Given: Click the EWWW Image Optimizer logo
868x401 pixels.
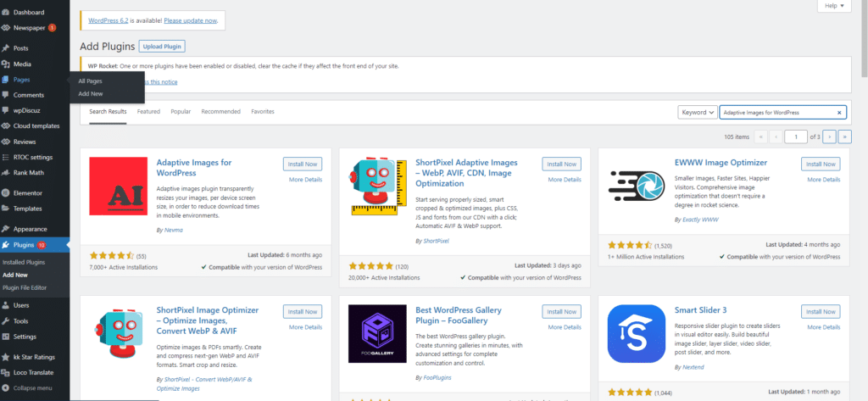Looking at the screenshot, I should 636,186.
